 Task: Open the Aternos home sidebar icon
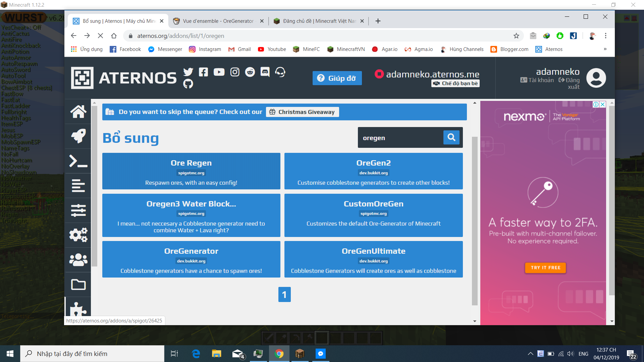[78, 112]
